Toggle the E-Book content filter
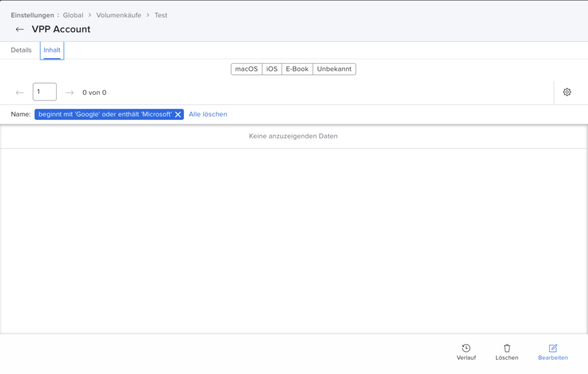 tap(297, 69)
